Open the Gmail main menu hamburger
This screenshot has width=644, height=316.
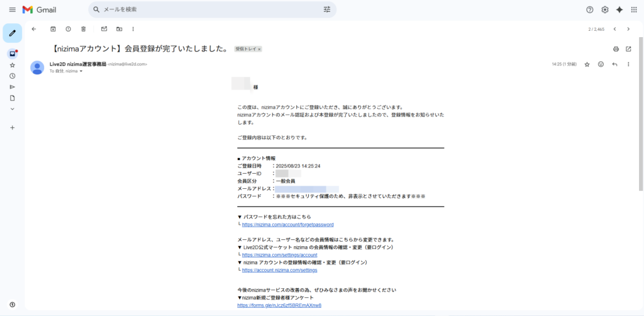13,10
